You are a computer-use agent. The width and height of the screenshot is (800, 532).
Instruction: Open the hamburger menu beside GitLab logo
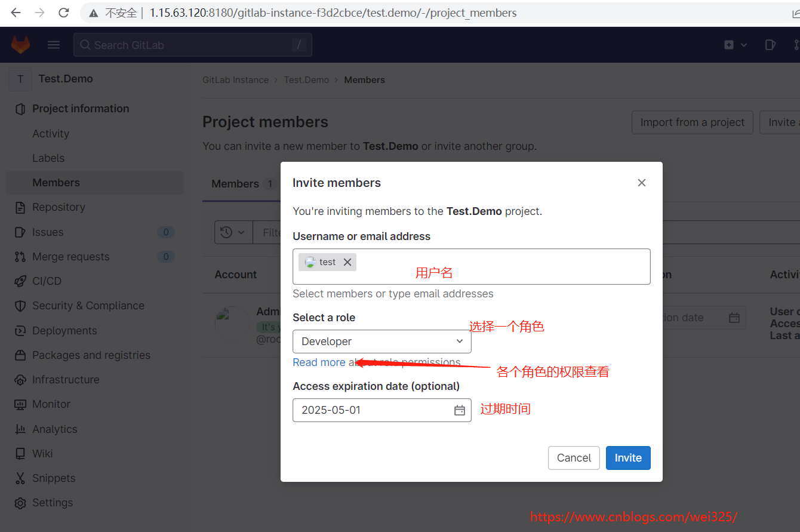(54, 45)
